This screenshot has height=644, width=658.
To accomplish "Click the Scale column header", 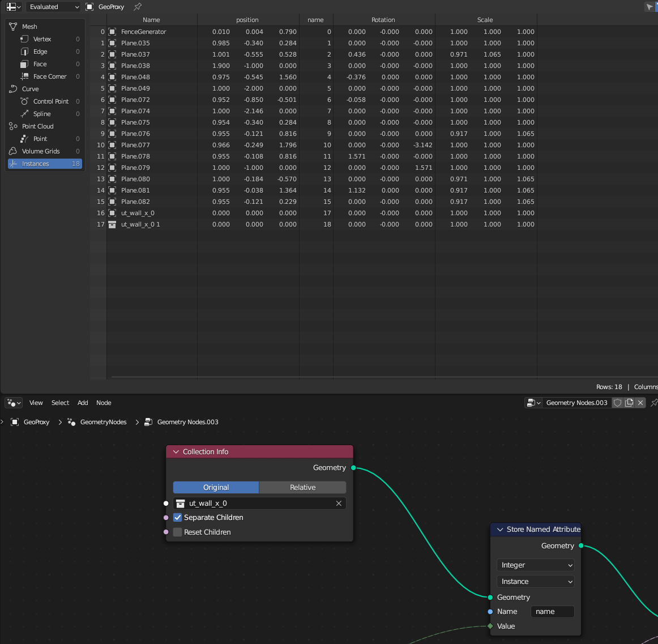I will [x=485, y=20].
